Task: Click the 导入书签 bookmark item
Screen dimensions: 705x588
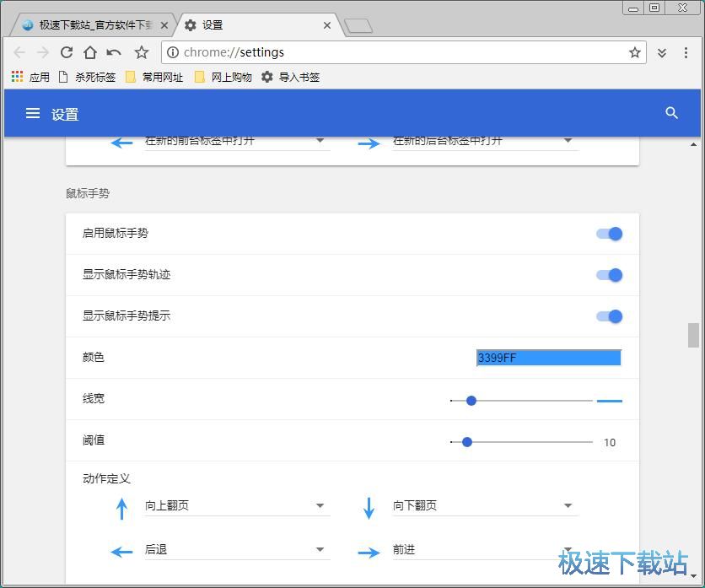Action: point(291,78)
